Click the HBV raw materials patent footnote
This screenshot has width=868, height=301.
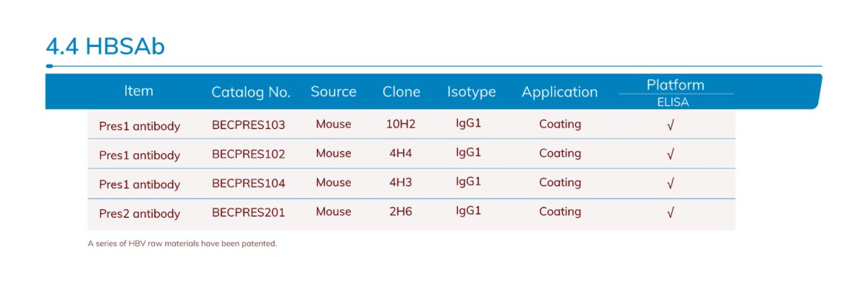pyautogui.click(x=182, y=244)
